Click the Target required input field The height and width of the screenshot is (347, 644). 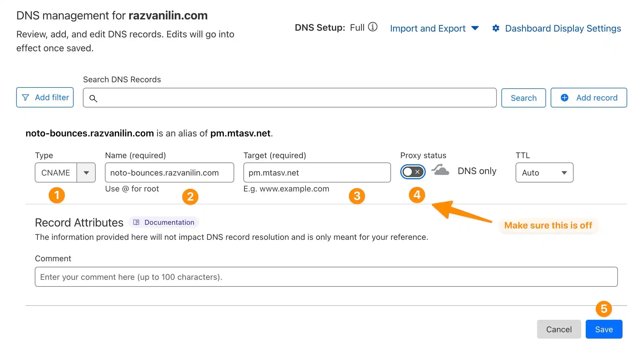pos(317,172)
